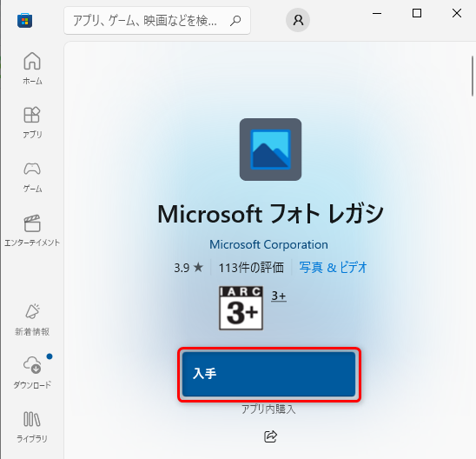Click the 入手 button
476x459 pixels.
(269, 374)
